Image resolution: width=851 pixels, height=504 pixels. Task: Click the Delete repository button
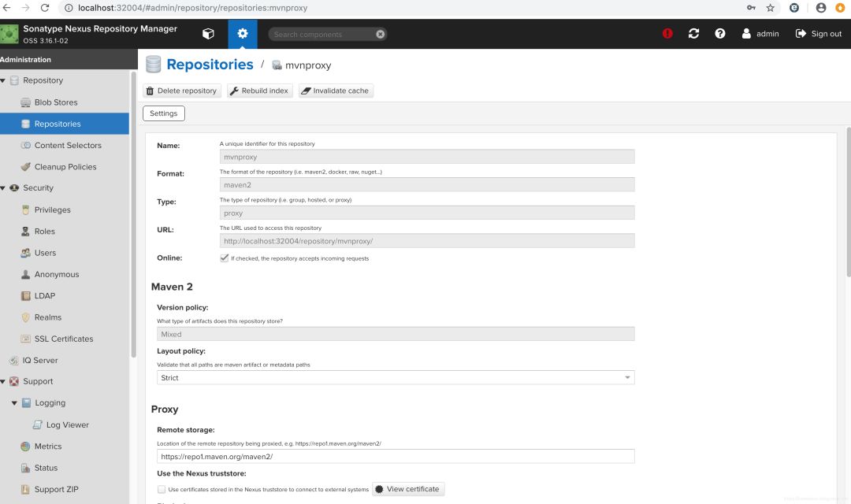tap(181, 91)
